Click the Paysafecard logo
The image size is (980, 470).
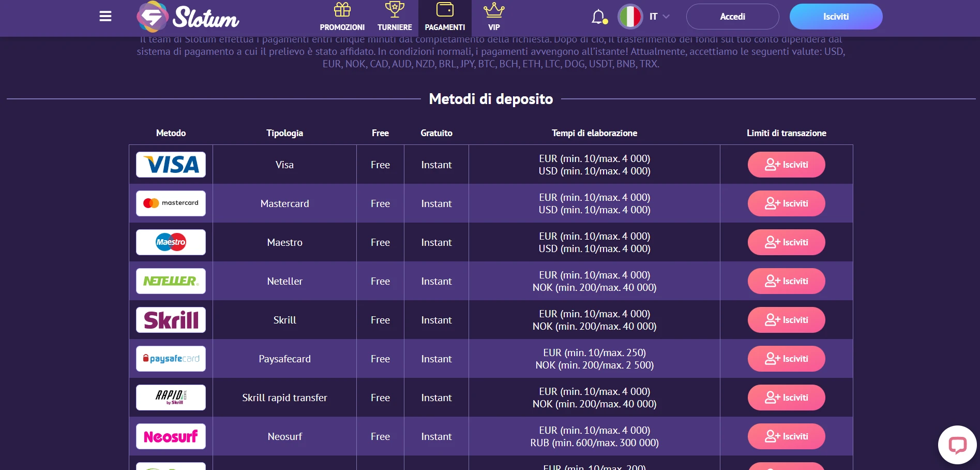coord(171,359)
